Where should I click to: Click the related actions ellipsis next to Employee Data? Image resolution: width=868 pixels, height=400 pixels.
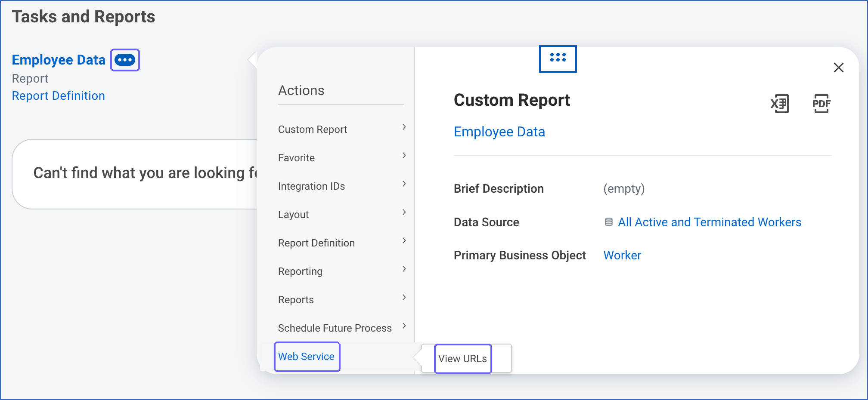tap(125, 60)
